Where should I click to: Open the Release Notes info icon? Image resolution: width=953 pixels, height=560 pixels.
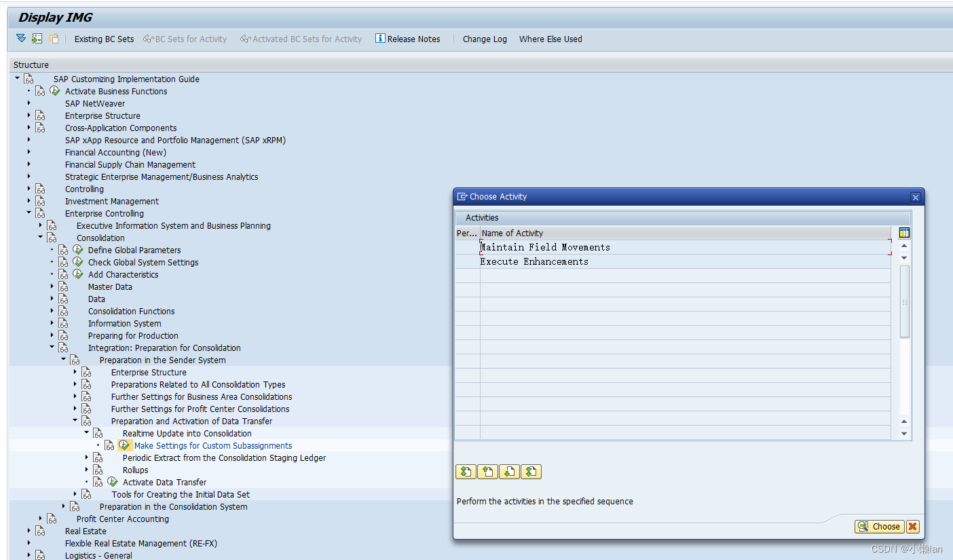click(380, 39)
